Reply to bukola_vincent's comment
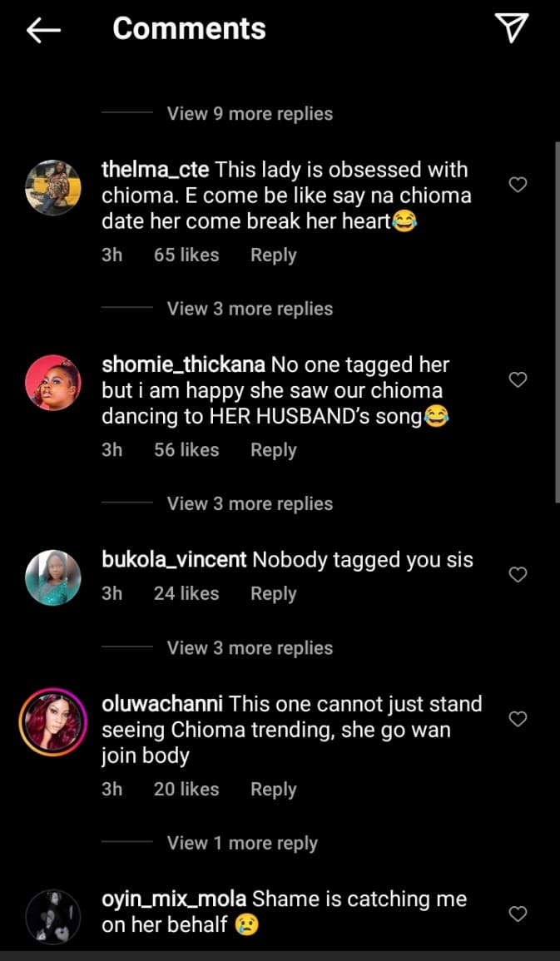The height and width of the screenshot is (961, 560). (273, 593)
